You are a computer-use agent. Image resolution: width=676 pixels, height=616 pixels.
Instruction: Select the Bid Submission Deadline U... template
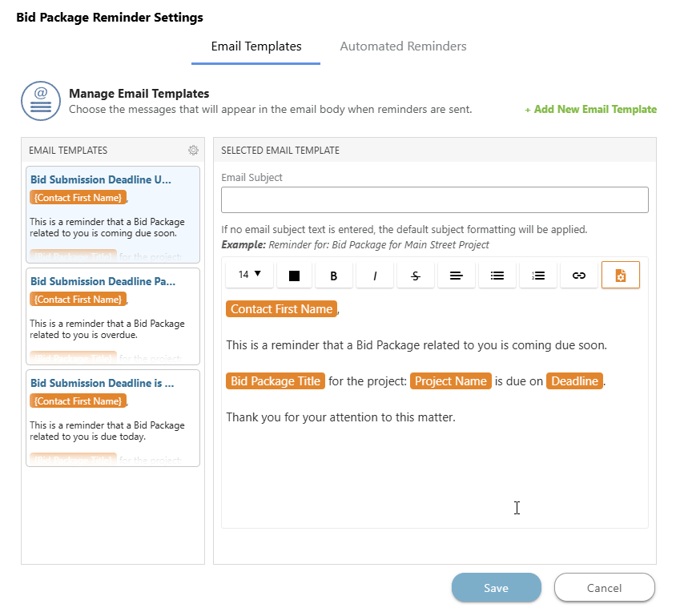(x=113, y=215)
